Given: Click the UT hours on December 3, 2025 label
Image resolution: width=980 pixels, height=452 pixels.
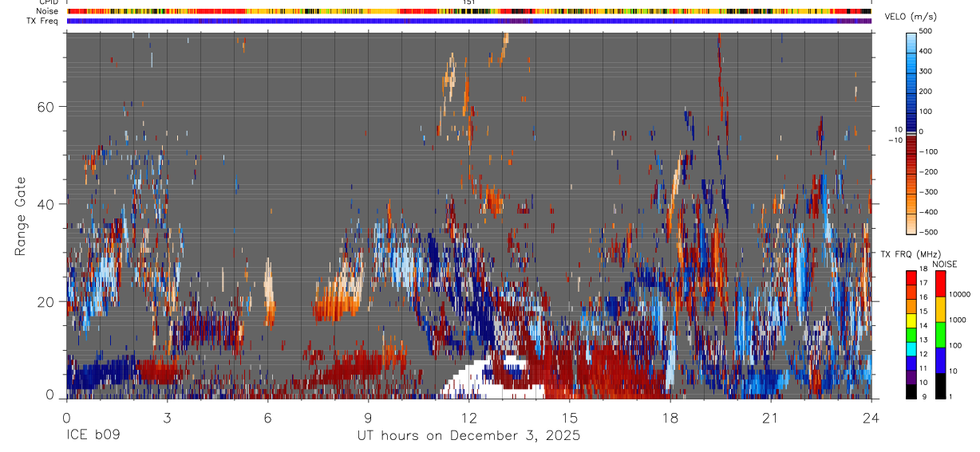Looking at the screenshot, I should click(x=468, y=436).
